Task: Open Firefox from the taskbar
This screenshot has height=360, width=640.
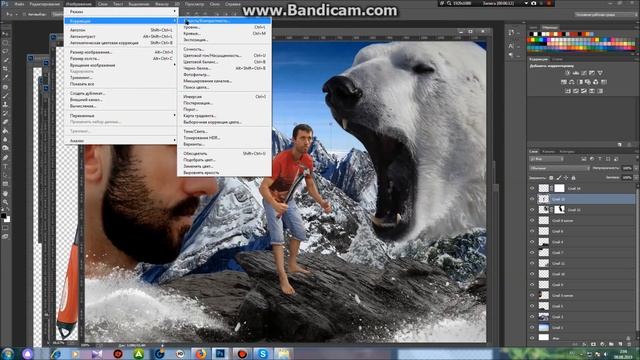Action: coord(200,353)
